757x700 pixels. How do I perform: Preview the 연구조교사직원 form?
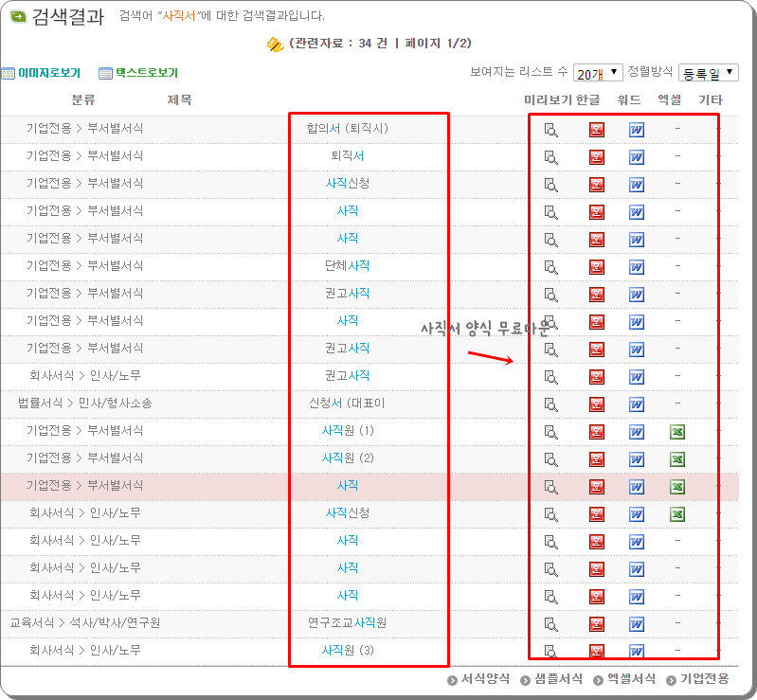550,624
